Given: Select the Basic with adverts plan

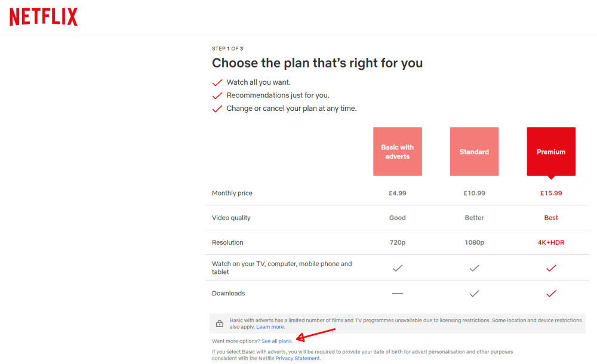Looking at the screenshot, I should coord(397,152).
